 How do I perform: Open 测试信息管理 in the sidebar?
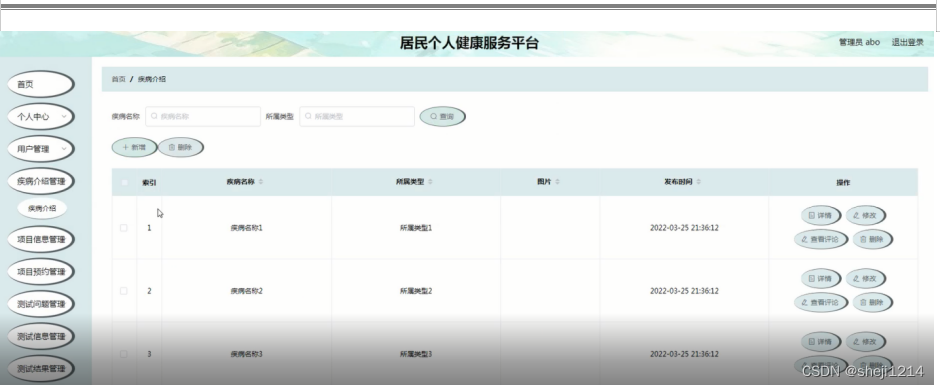pyautogui.click(x=41, y=336)
